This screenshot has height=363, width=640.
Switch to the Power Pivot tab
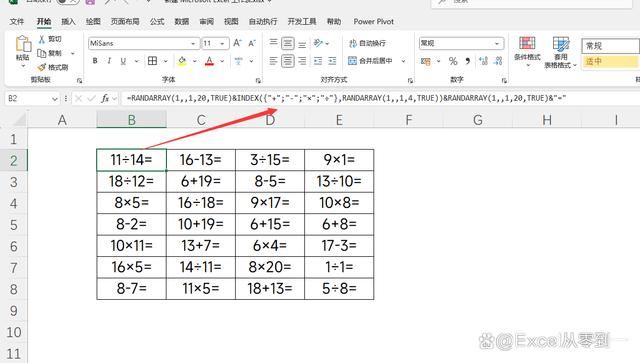373,22
